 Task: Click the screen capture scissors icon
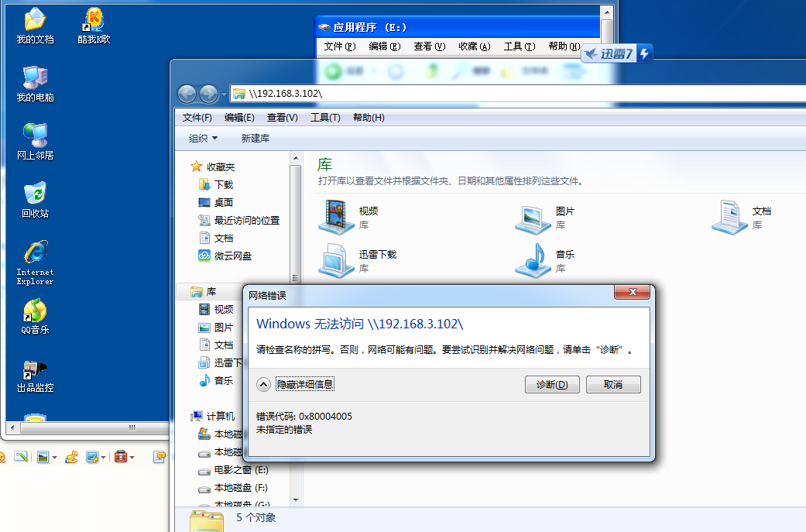click(x=93, y=456)
